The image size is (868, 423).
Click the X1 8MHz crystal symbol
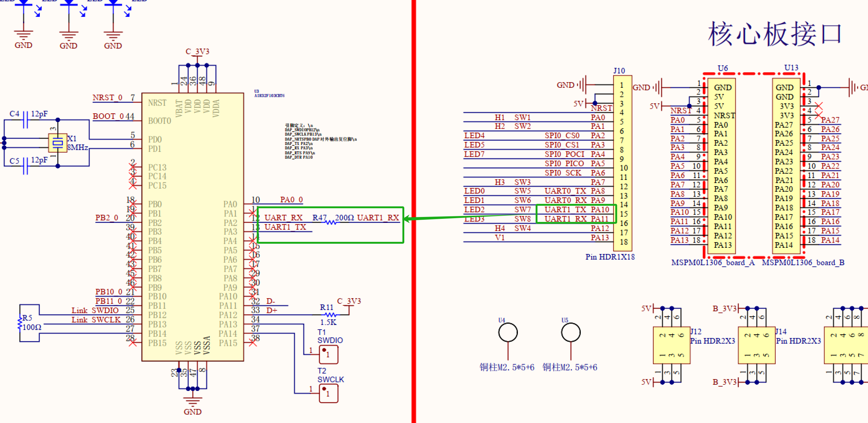click(x=58, y=143)
